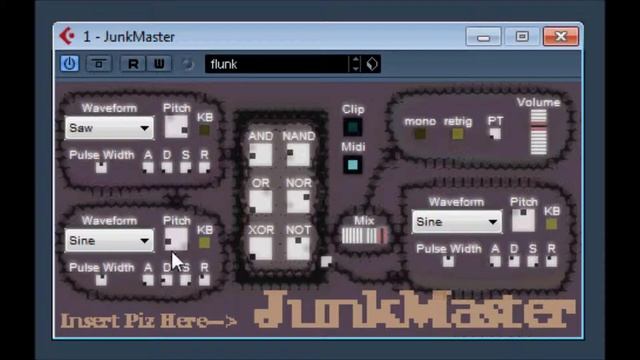Click the Write automation W button
Screen dimensions: 640x360
pos(159,64)
